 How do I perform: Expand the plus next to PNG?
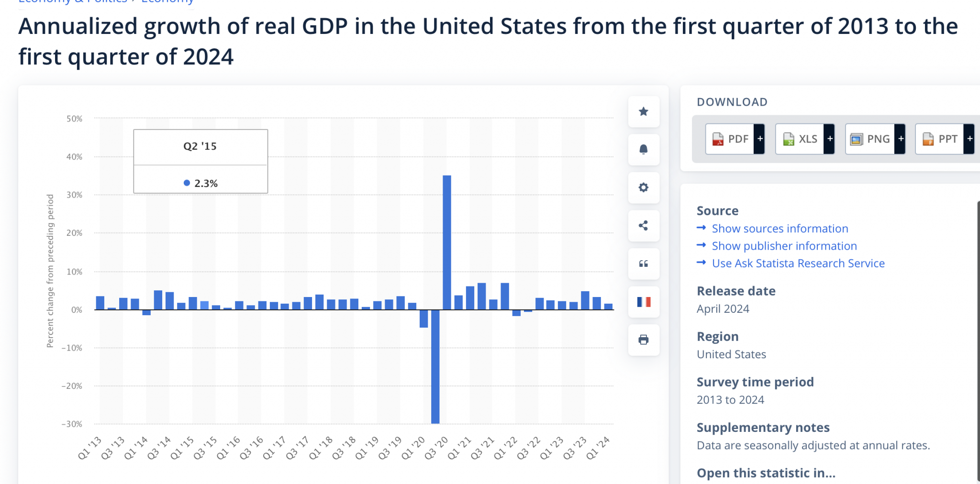(x=900, y=139)
